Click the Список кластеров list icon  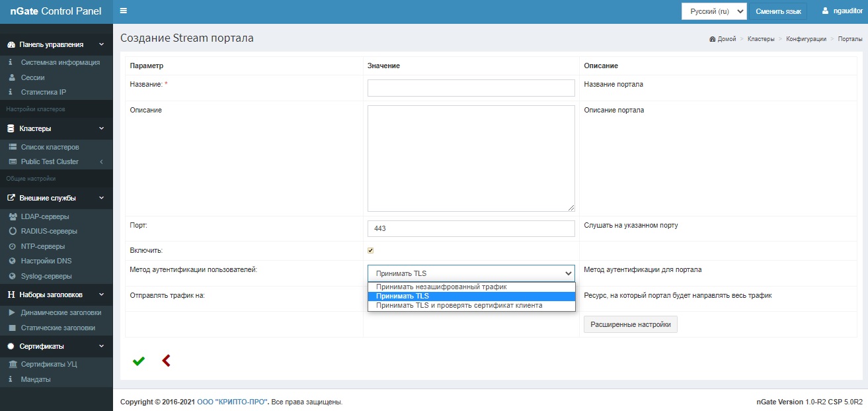[13, 147]
